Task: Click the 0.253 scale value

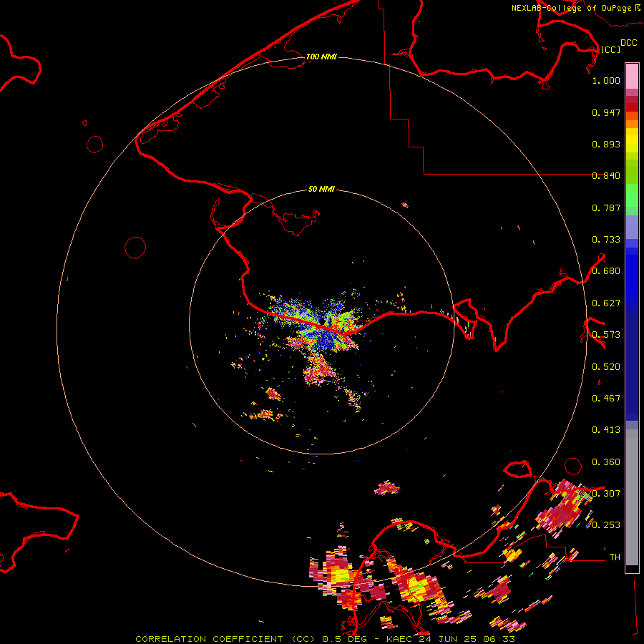Action: [x=606, y=525]
